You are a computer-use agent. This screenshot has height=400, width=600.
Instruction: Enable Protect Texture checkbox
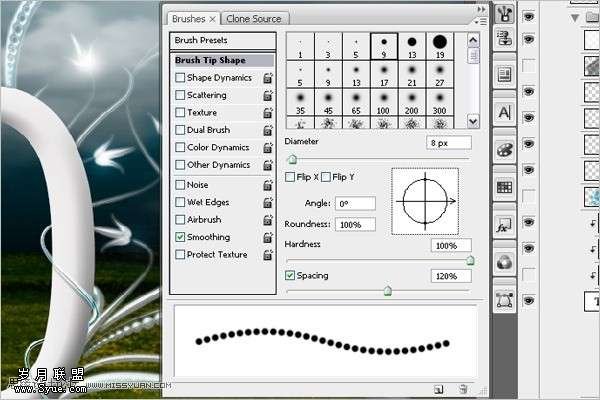pos(180,255)
